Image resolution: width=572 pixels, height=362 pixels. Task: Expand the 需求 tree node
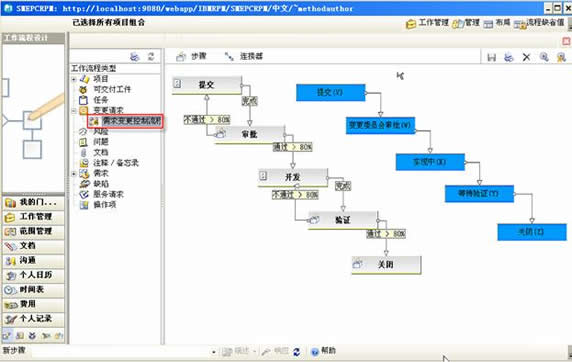point(74,174)
